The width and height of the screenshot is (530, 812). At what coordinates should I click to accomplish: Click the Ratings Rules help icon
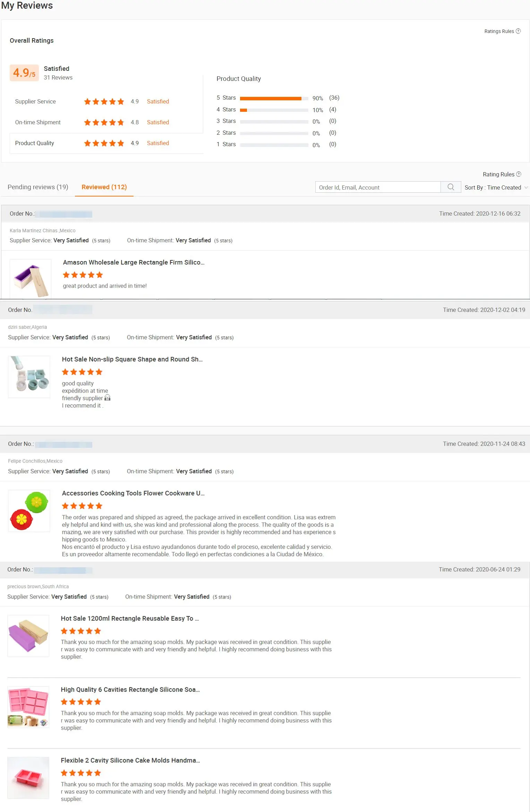(x=518, y=31)
